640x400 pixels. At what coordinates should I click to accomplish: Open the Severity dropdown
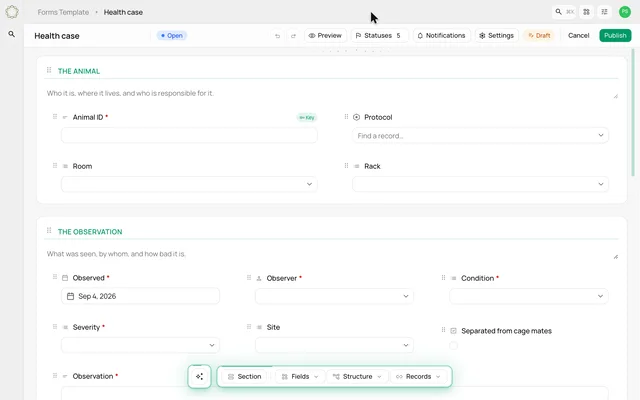pyautogui.click(x=140, y=345)
